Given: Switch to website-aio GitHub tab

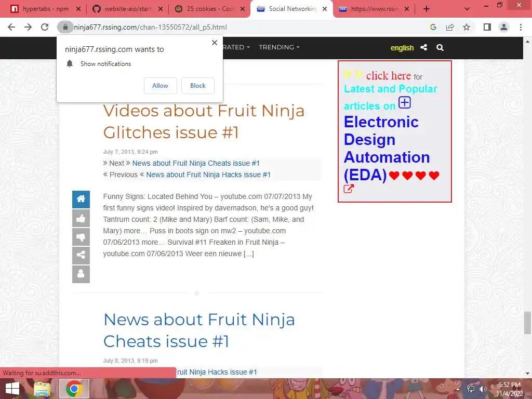Looking at the screenshot, I should 128,9.
